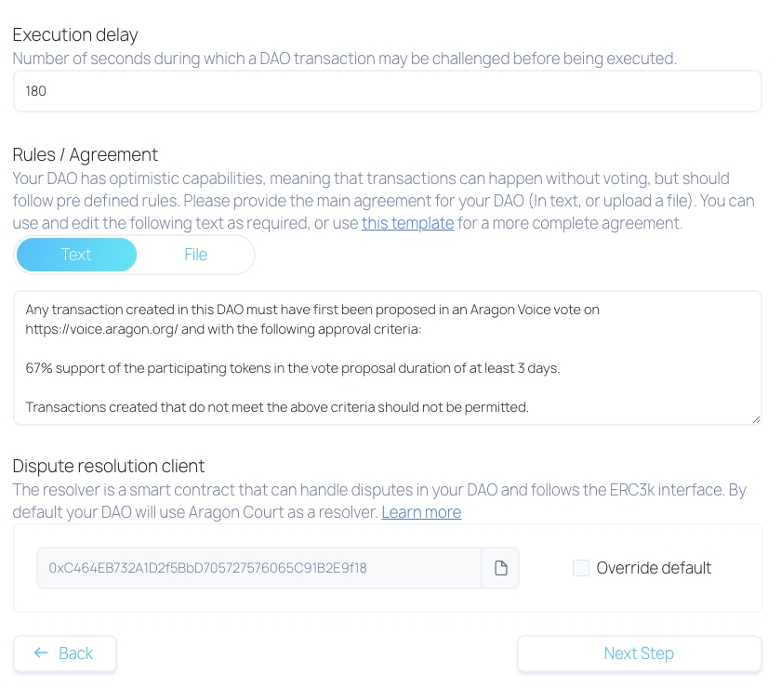Click the 67% support line in the agreement

click(x=293, y=368)
